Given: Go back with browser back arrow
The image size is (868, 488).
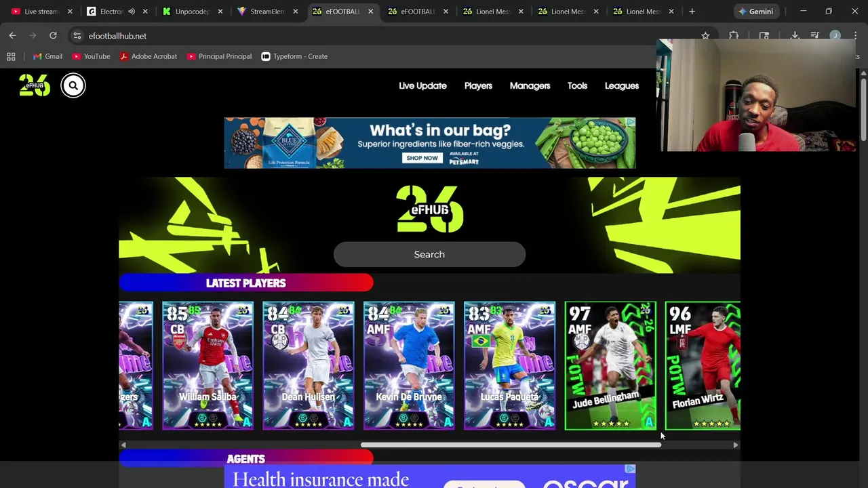Looking at the screenshot, I should tap(12, 36).
